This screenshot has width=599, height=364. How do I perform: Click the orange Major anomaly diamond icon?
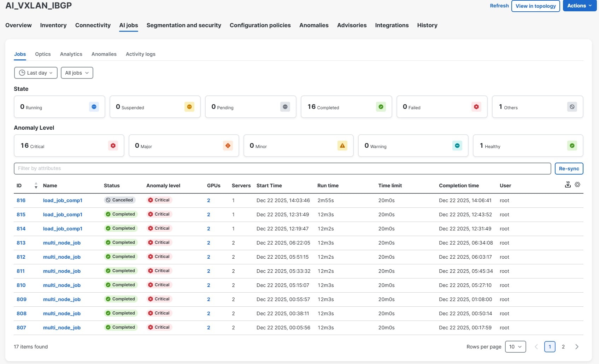pyautogui.click(x=228, y=146)
